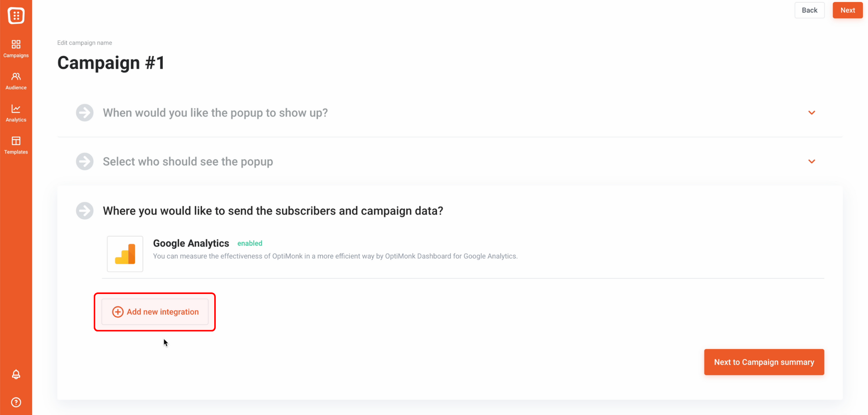Click the Google Analytics logo thumbnail
Viewport: 868px width, 415px height.
[x=125, y=254]
